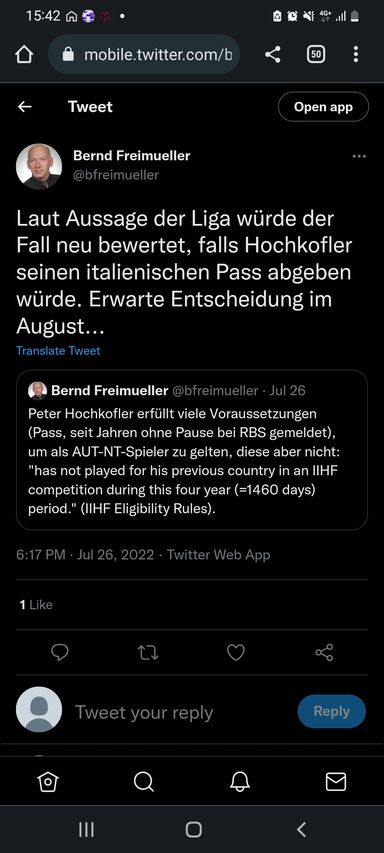Open the tab switcher showing 50 tabs
This screenshot has height=853, width=384.
pyautogui.click(x=316, y=54)
